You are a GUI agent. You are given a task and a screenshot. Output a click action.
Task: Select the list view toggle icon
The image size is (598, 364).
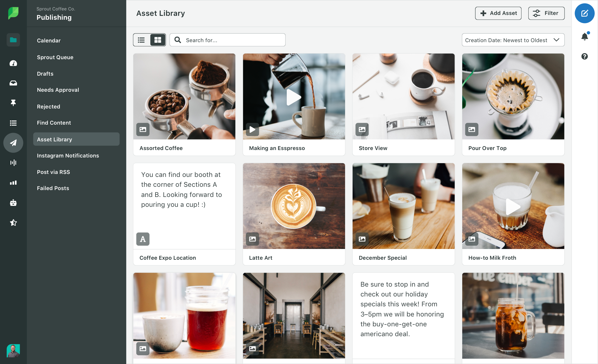coord(141,40)
